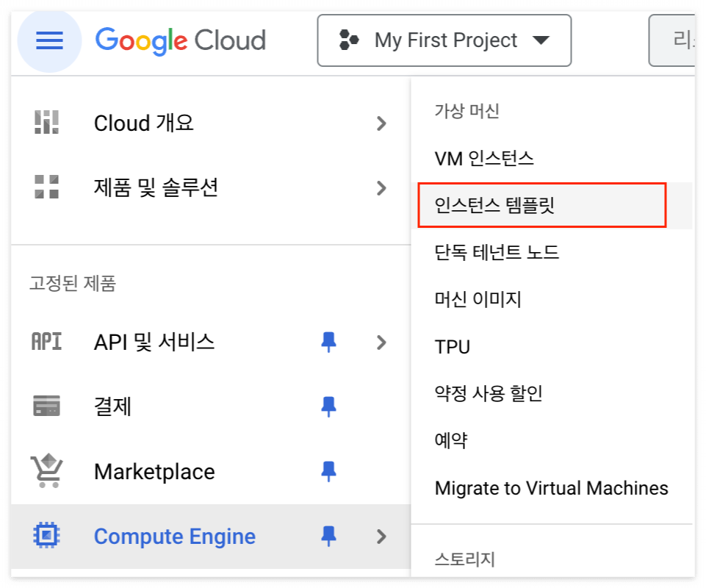Open the My First Project selector
The height and width of the screenshot is (588, 706).
coord(444,40)
